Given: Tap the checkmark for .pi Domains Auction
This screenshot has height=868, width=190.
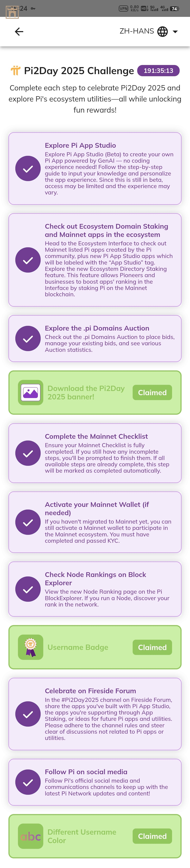Looking at the screenshot, I should (28, 339).
